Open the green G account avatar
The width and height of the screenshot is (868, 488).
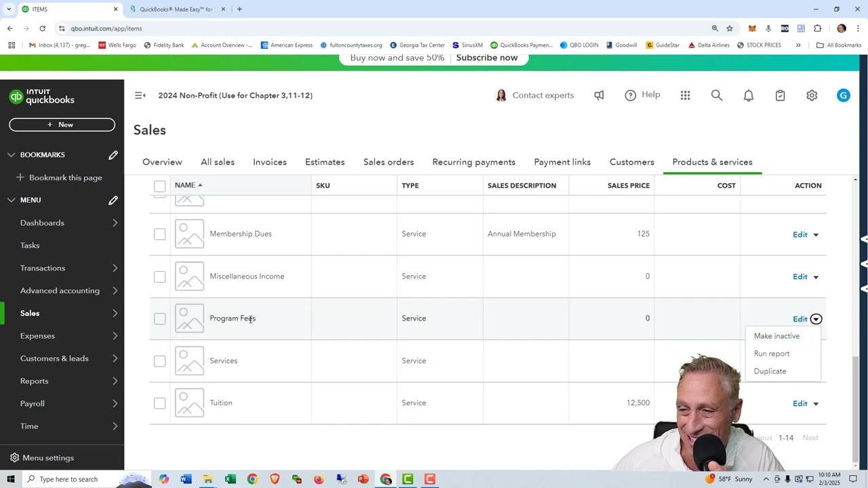844,96
